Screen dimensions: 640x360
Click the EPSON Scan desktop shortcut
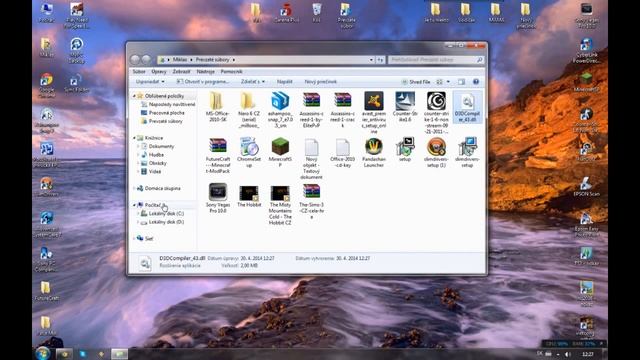(x=587, y=186)
